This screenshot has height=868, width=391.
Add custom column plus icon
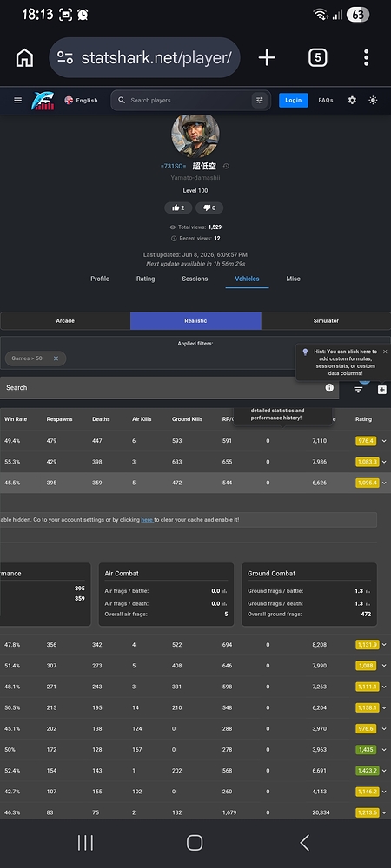(x=382, y=390)
